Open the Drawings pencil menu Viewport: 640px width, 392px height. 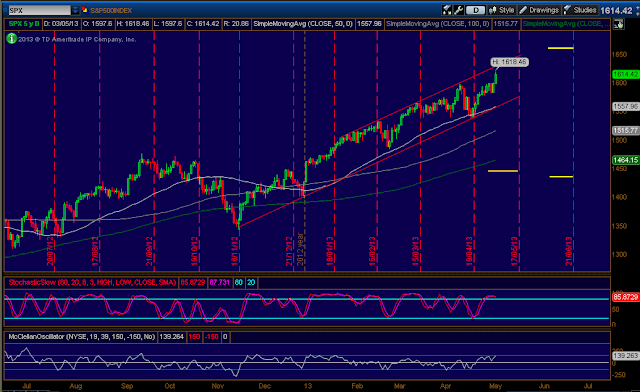pyautogui.click(x=539, y=10)
